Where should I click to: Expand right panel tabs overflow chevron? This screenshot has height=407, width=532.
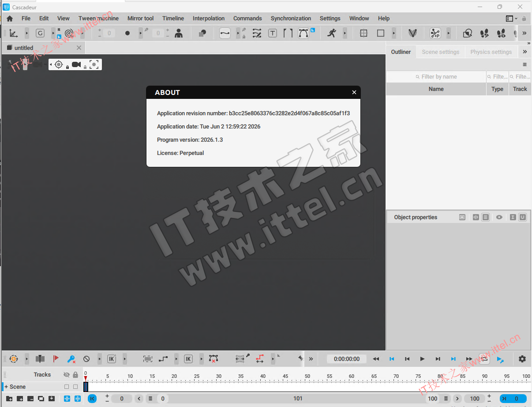[525, 52]
